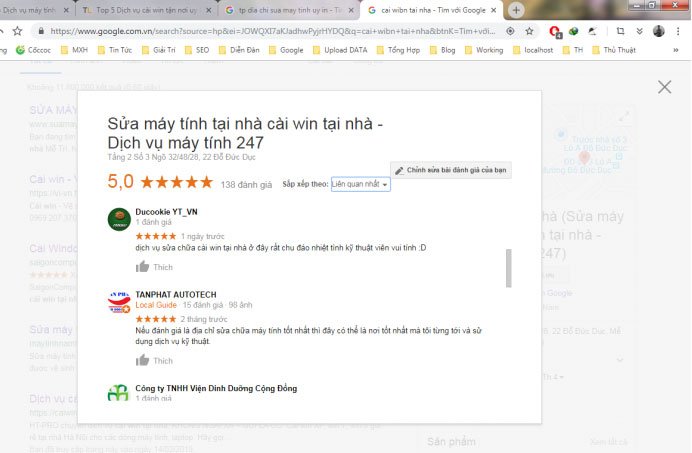The image size is (692, 453).
Task: Switch to 'Dịch vụ máy tính' tab
Action: coord(29,10)
